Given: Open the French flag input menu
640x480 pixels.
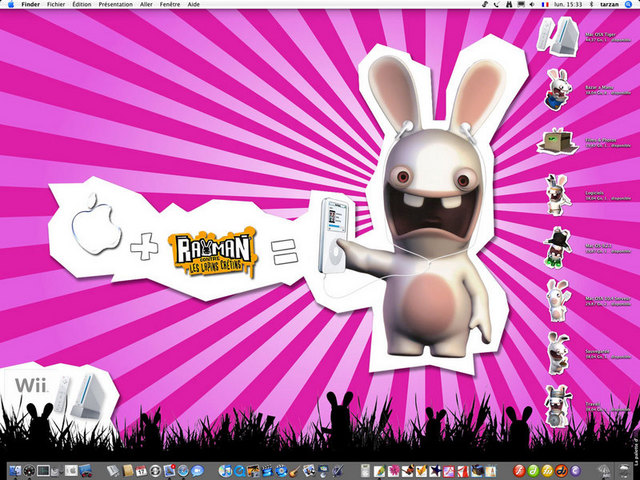Looking at the screenshot, I should point(544,4).
